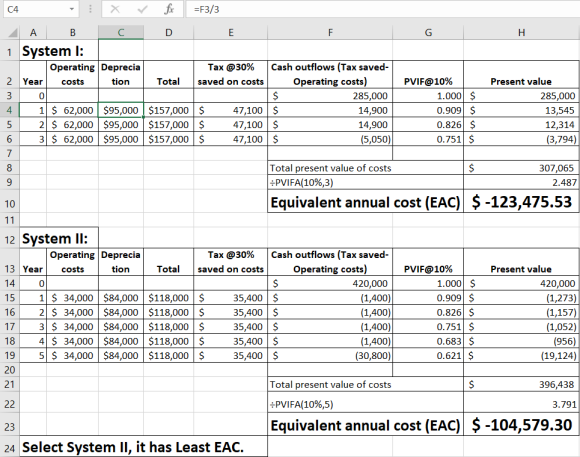This screenshot has height=457, width=580.
Task: Click the ÷PVIFA(10%,5) cell
Action: (x=365, y=404)
